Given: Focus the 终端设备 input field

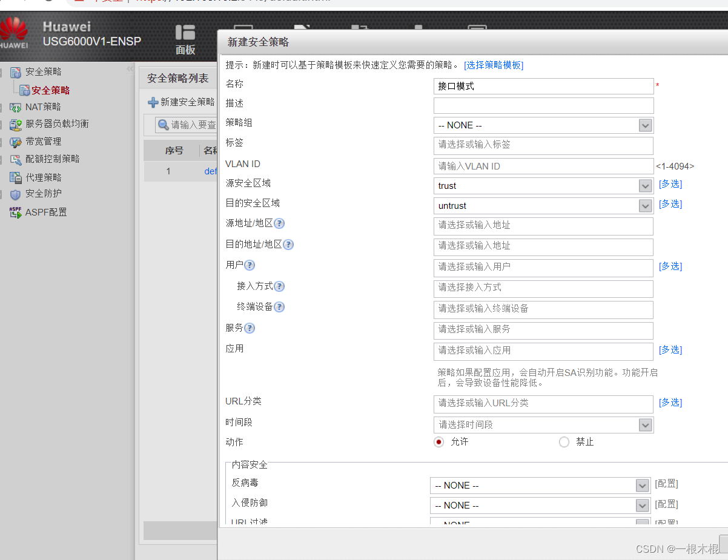Looking at the screenshot, I should tap(544, 309).
